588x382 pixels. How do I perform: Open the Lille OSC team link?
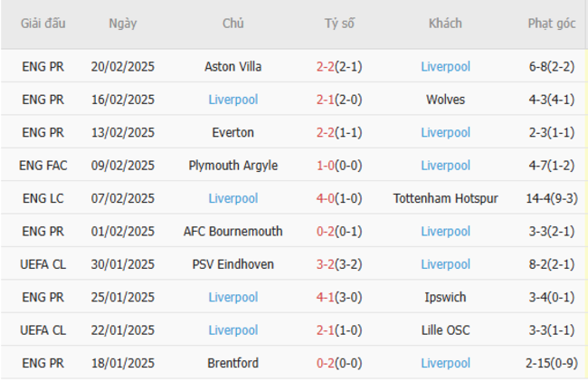tap(445, 330)
